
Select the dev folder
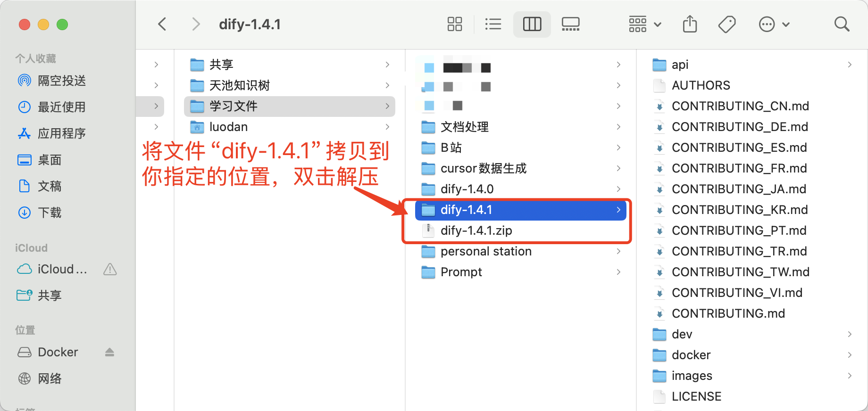753,334
